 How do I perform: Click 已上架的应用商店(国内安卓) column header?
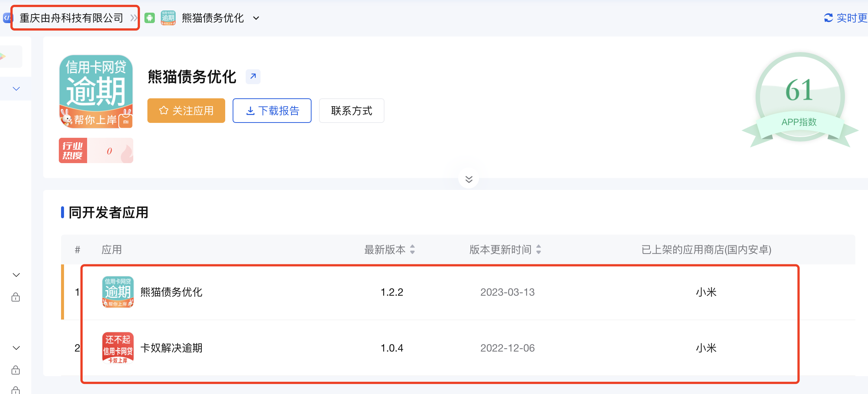[x=706, y=250]
